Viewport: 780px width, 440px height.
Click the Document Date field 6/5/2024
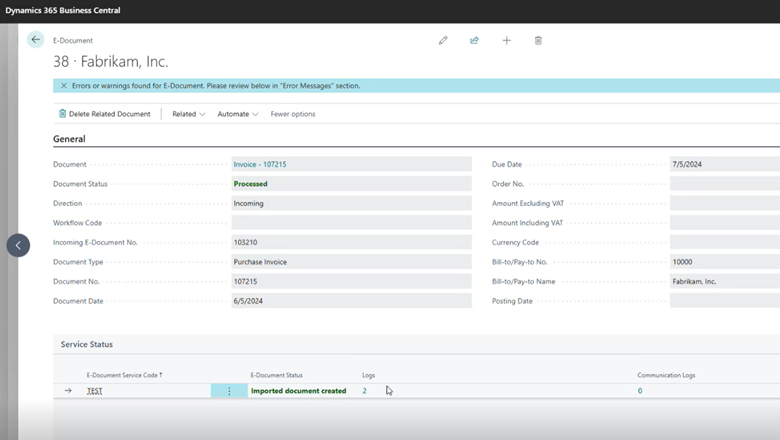point(351,301)
